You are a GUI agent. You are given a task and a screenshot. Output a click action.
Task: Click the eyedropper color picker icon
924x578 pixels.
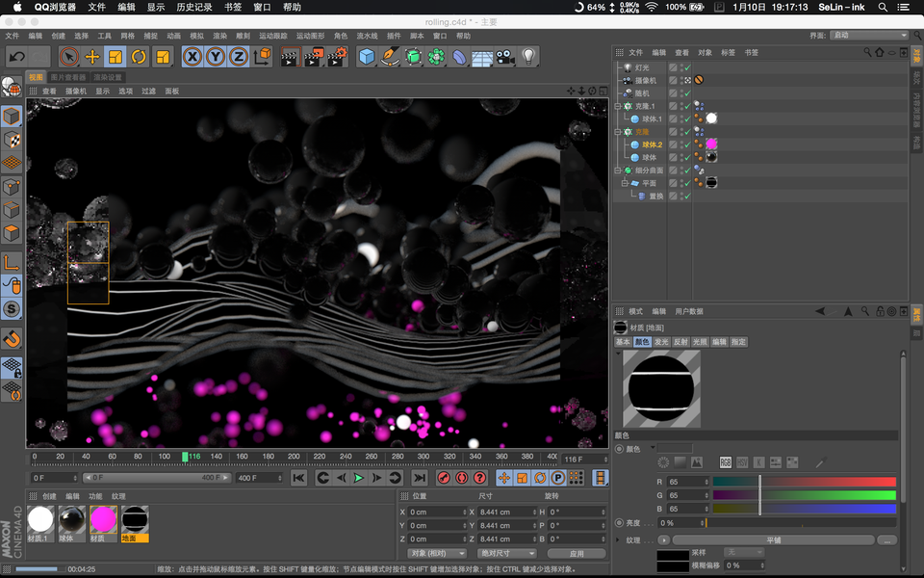[x=821, y=463]
